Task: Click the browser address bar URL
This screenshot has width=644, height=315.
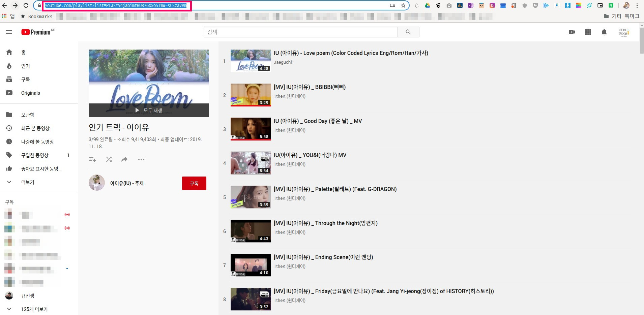Action: pos(116,5)
